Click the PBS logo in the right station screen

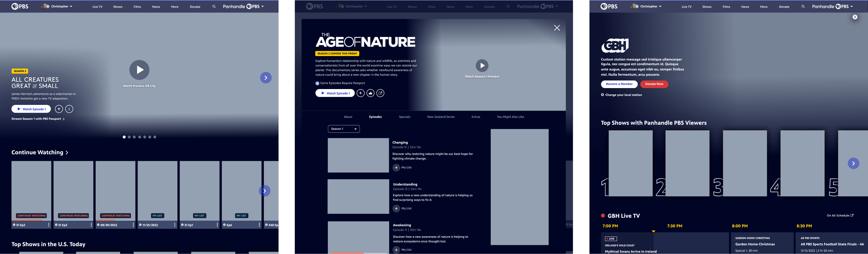(x=609, y=6)
